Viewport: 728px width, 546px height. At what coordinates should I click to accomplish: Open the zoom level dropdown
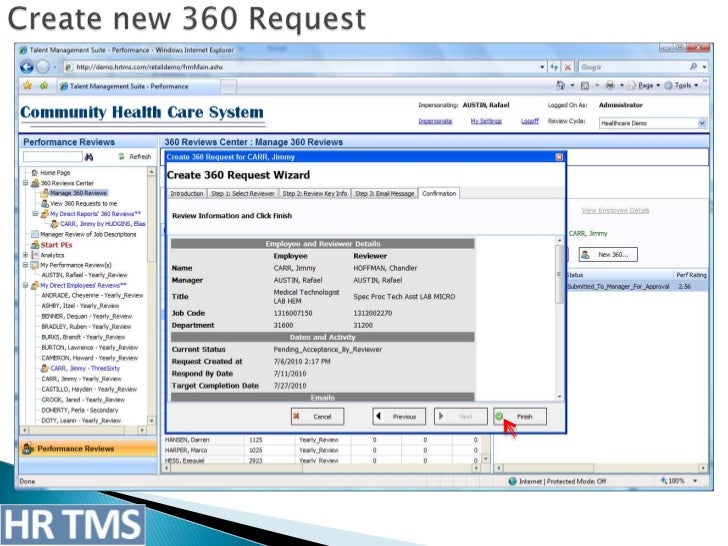695,481
